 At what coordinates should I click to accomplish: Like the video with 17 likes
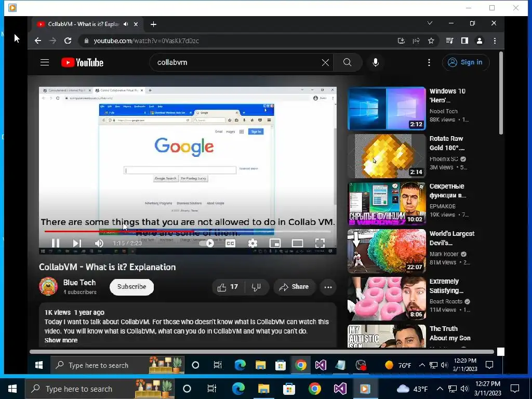tap(229, 287)
